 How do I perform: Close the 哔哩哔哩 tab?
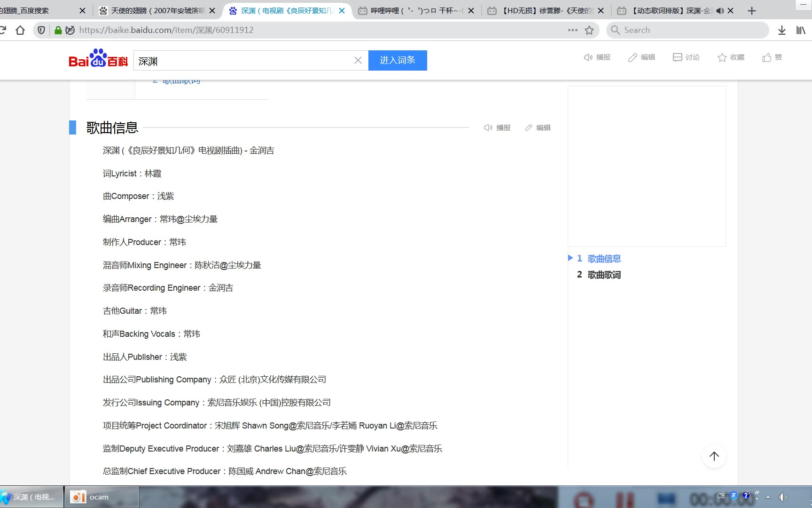(x=471, y=10)
